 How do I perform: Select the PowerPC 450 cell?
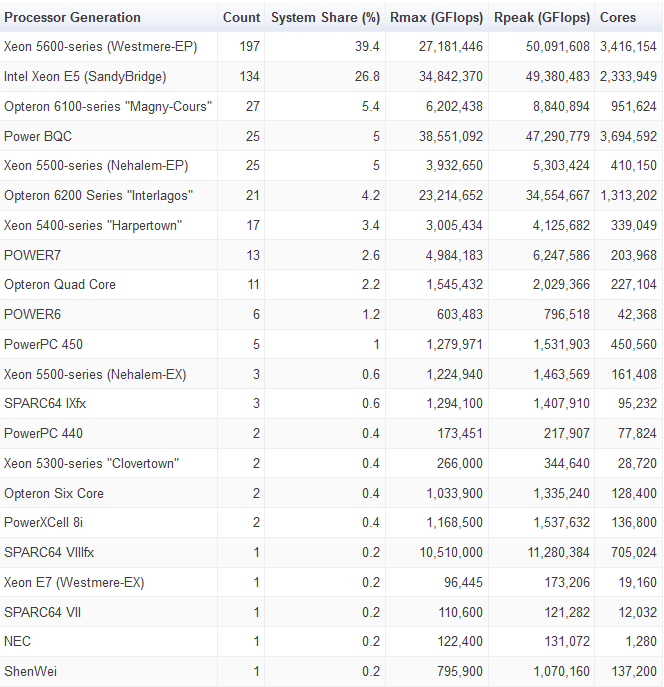43,344
